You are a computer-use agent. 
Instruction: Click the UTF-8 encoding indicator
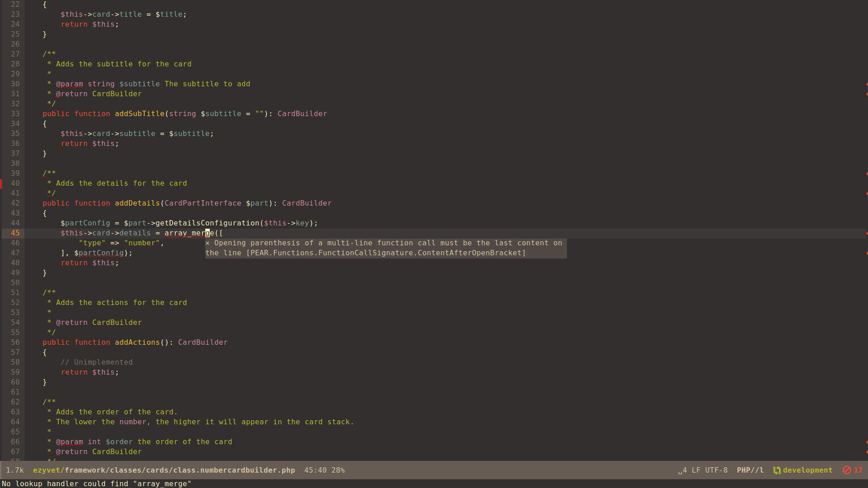click(717, 470)
